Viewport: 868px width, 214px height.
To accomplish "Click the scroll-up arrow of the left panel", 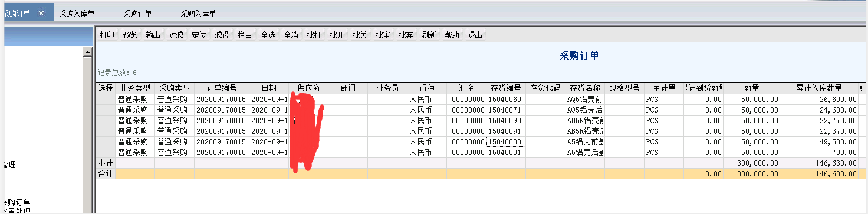I will (88, 52).
